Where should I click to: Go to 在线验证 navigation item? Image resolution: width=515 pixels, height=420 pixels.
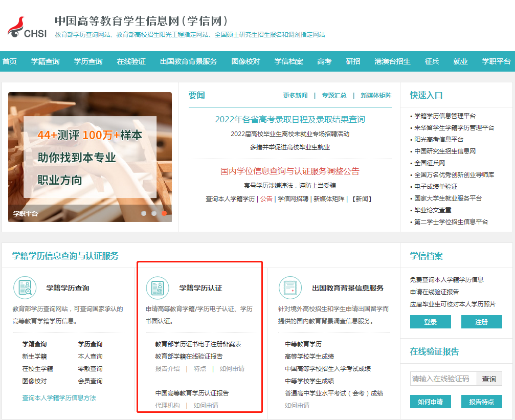click(x=131, y=61)
